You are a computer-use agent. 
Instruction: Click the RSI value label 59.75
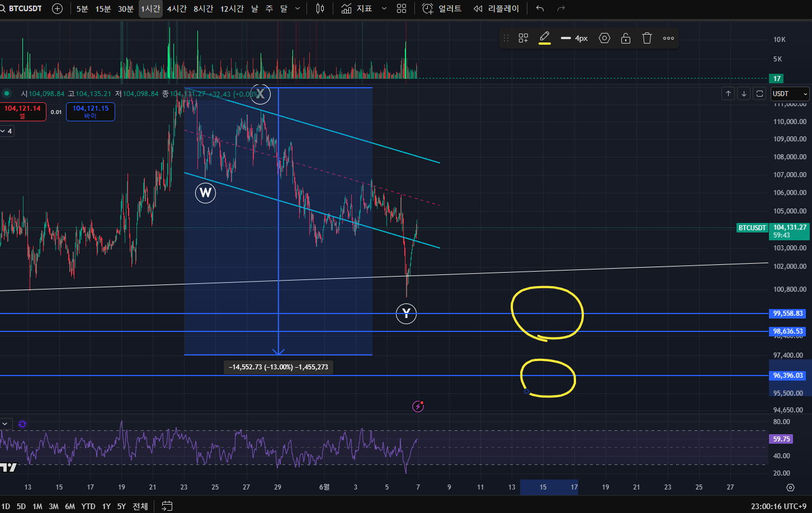[x=781, y=439]
